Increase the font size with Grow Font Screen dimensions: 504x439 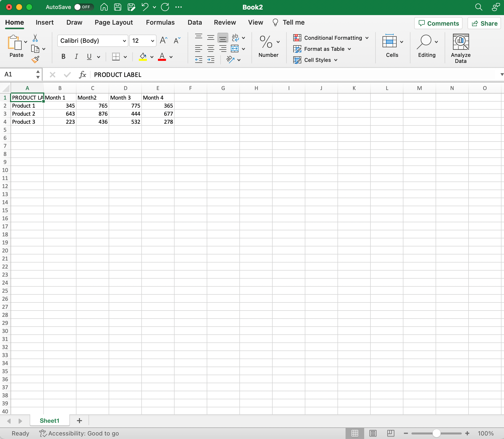pyautogui.click(x=163, y=40)
